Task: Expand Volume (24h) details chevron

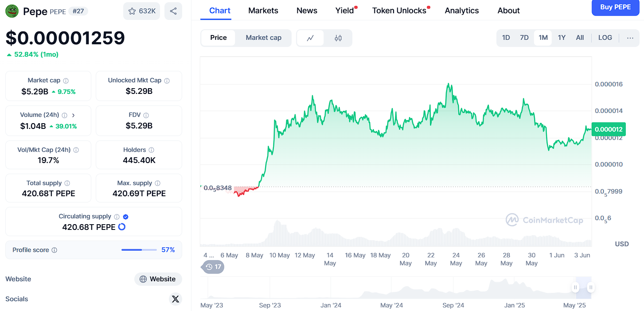Action: tap(74, 115)
